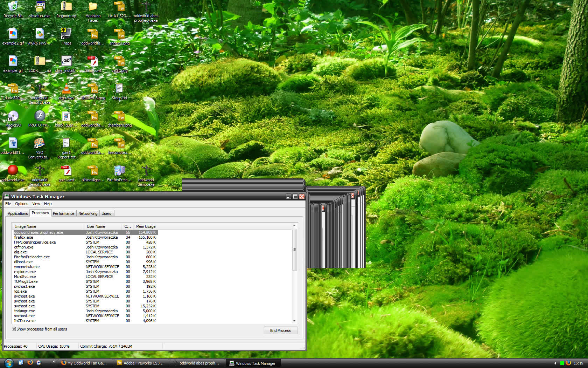588x368 pixels.
Task: Click the End Process button
Action: 280,330
